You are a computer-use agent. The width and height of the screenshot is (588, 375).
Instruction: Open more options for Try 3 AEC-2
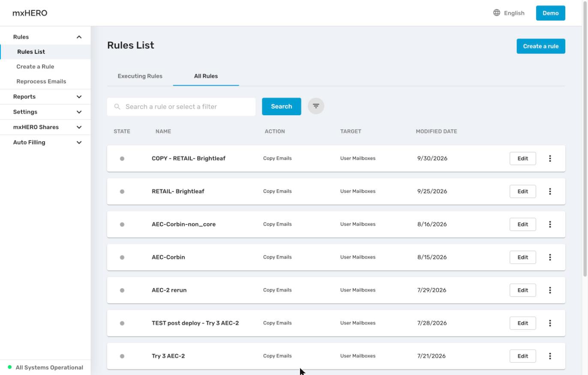click(550, 356)
